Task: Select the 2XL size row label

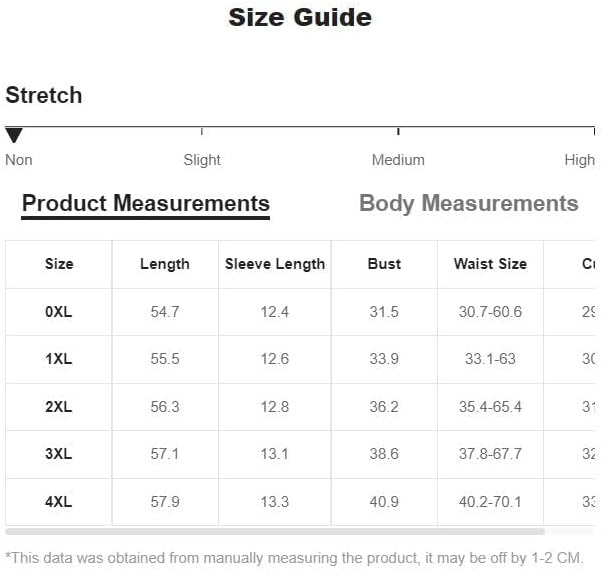Action: pos(59,407)
